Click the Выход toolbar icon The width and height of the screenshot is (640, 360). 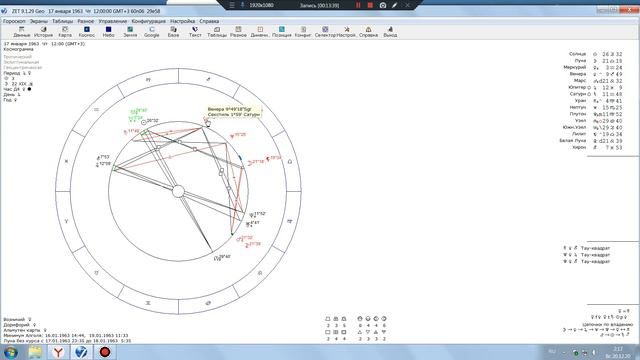(x=390, y=32)
